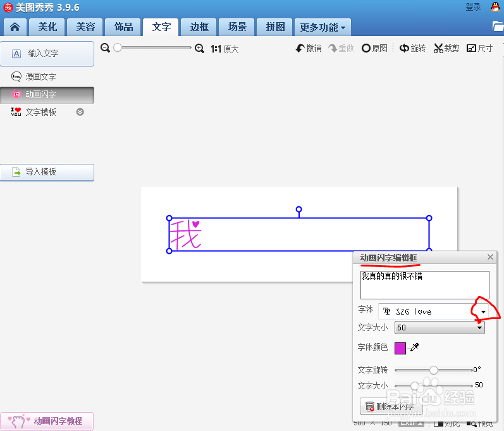Image resolution: width=504 pixels, height=431 pixels.
Task: Click the zoom in magnifier icon
Action: [199, 49]
